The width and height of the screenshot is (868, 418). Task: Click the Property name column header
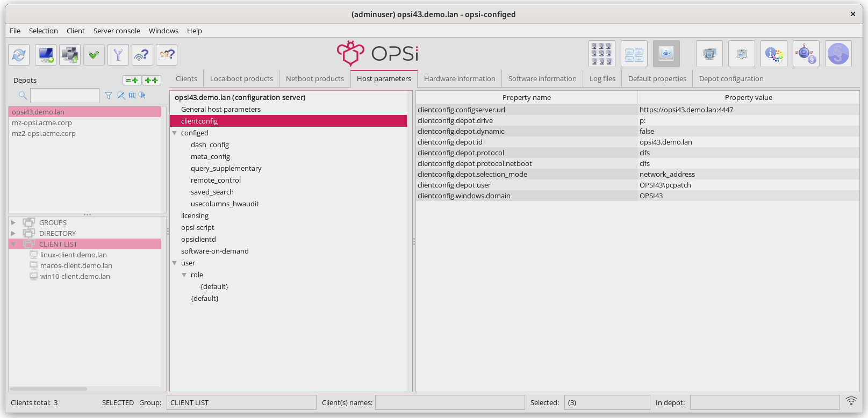point(527,97)
